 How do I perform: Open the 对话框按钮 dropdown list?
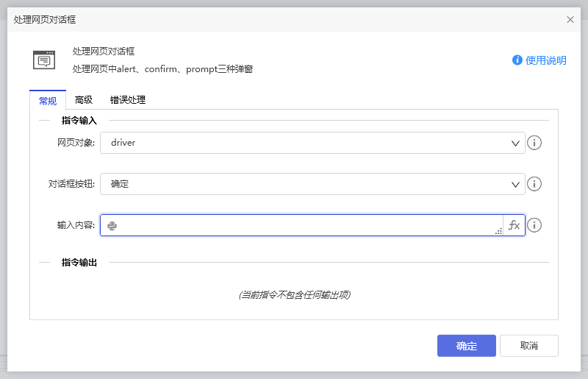tap(312, 184)
